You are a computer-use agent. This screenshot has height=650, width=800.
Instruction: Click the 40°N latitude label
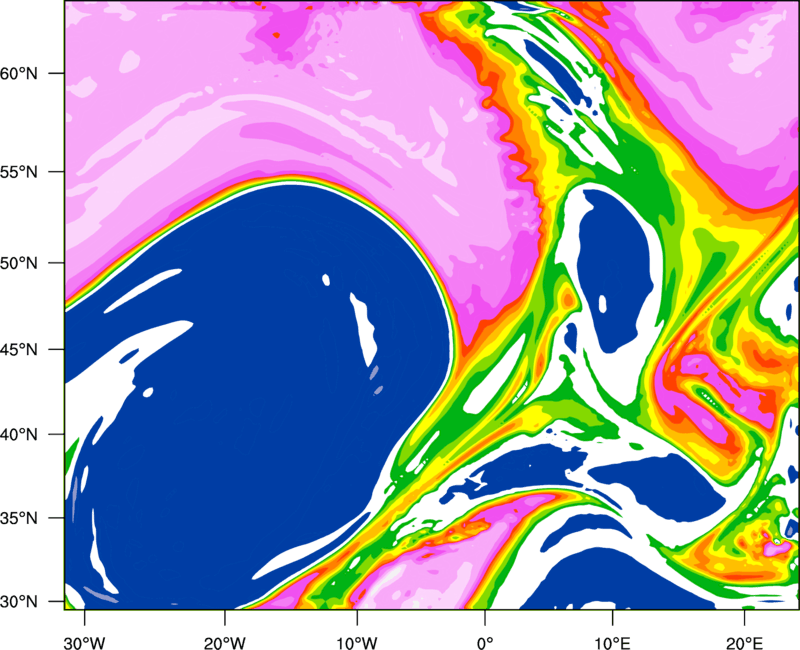coord(19,435)
